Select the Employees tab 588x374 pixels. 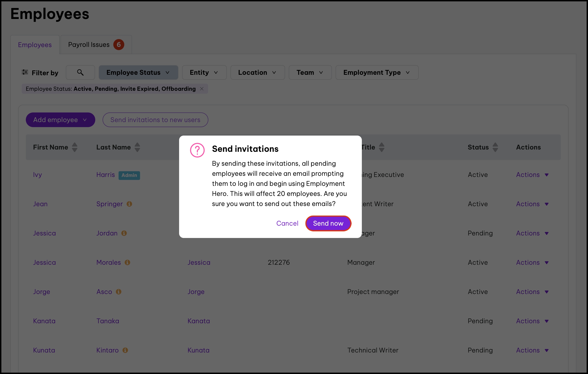(35, 45)
